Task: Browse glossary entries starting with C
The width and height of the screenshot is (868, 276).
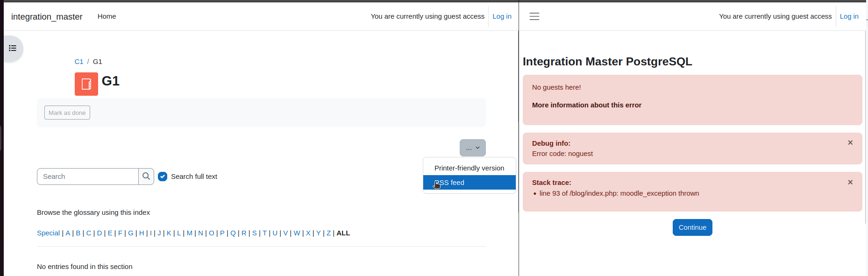Action: (x=89, y=233)
